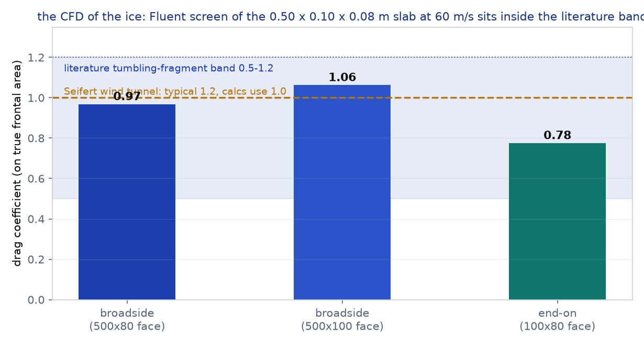644x346 pixels.
Task: Click the literature tumbling-fragment band annotation
Action: tap(169, 68)
